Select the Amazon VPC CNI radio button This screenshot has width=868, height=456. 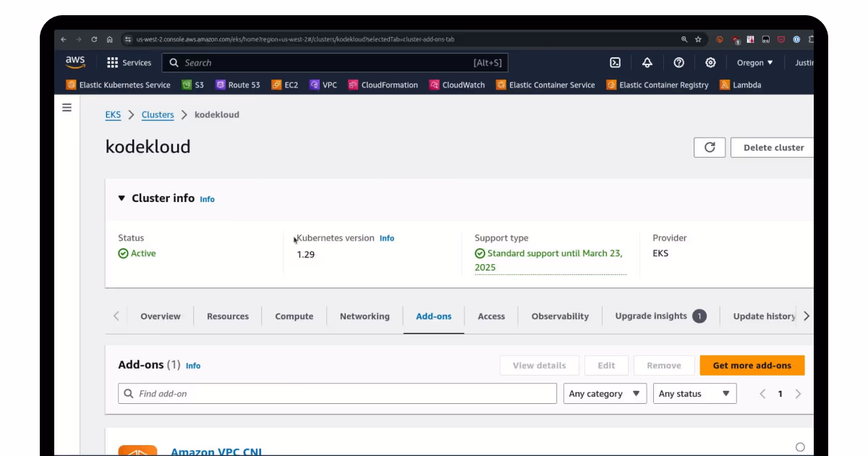pos(799,447)
